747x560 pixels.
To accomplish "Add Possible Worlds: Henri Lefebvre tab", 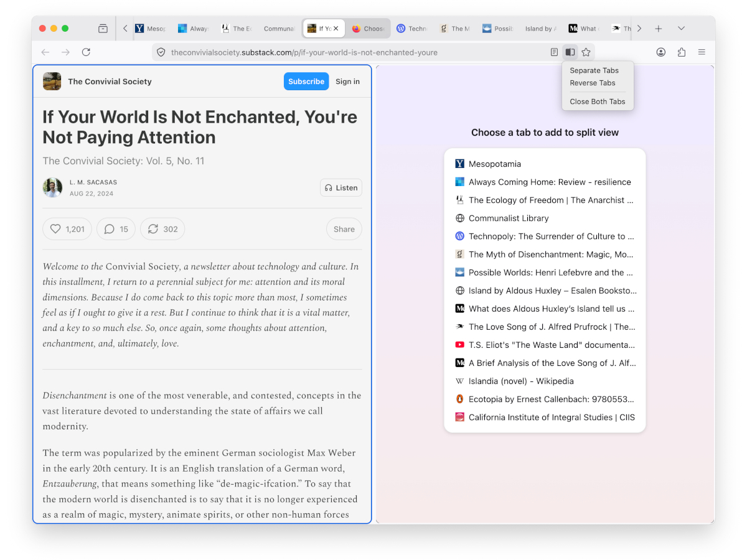I will [545, 272].
